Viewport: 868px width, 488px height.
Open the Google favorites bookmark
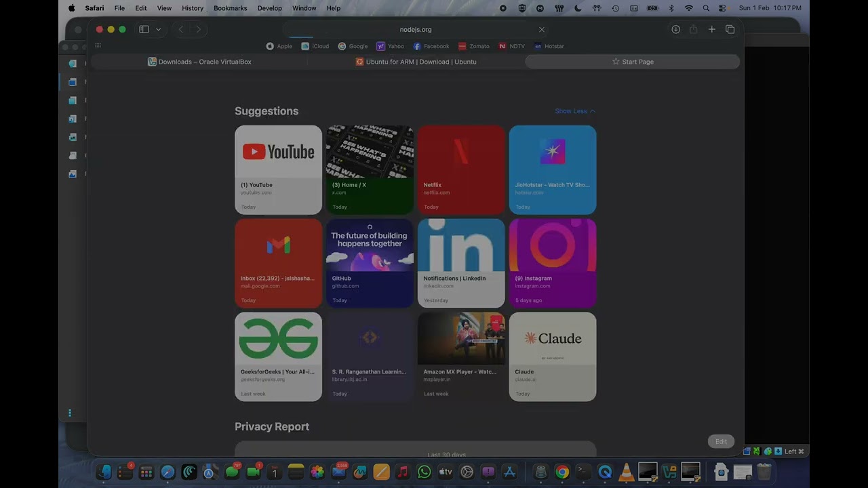point(353,46)
